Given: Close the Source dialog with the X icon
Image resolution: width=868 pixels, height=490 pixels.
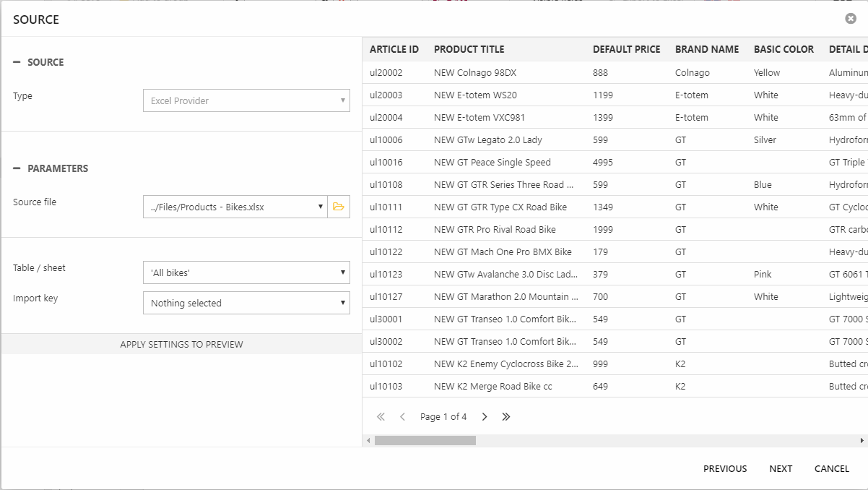Looking at the screenshot, I should point(851,19).
